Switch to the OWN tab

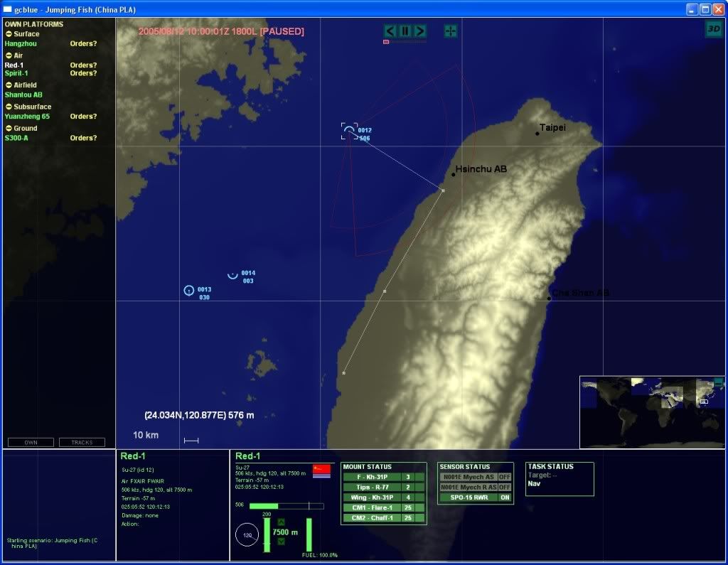click(x=31, y=442)
